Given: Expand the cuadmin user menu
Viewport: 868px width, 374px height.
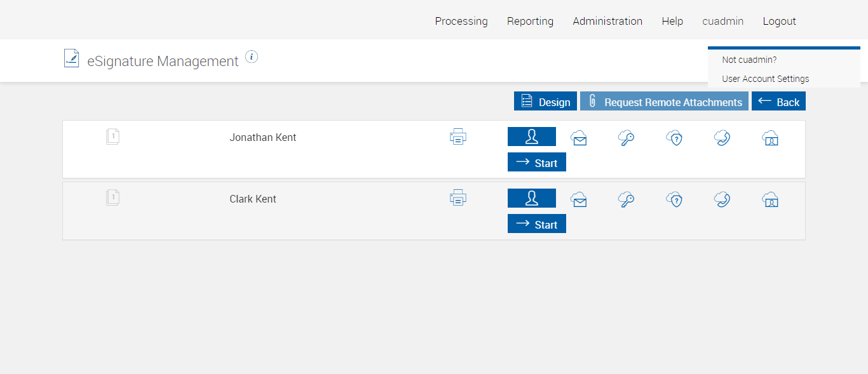Looking at the screenshot, I should coord(722,21).
